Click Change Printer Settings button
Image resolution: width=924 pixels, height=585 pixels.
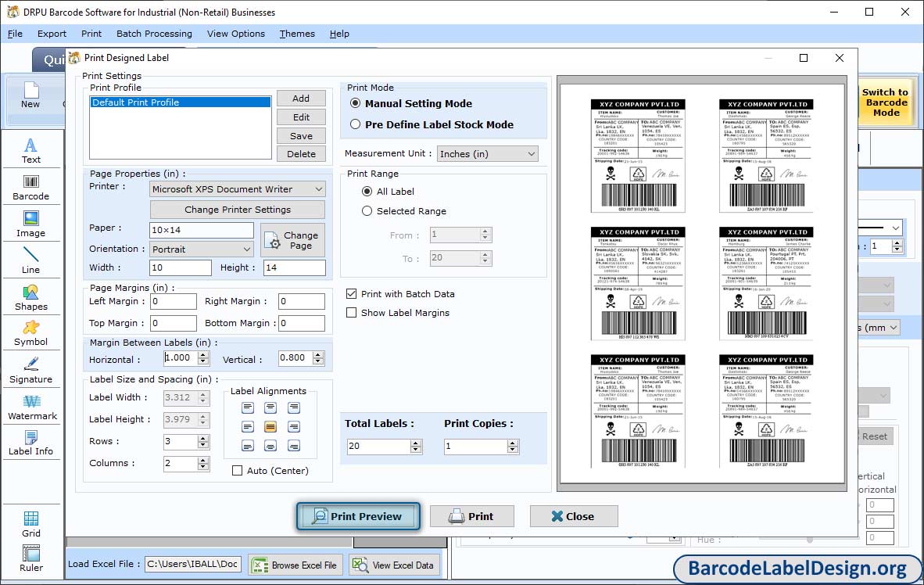point(238,210)
